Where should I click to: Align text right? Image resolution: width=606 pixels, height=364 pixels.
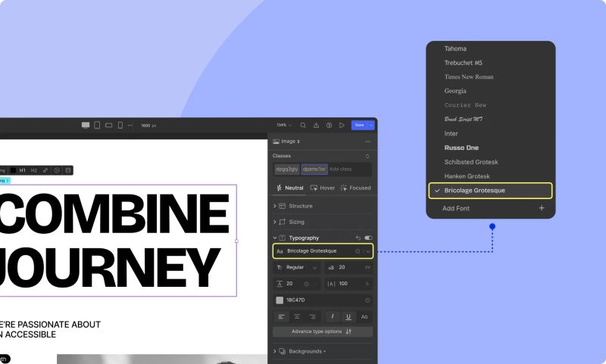tap(312, 317)
